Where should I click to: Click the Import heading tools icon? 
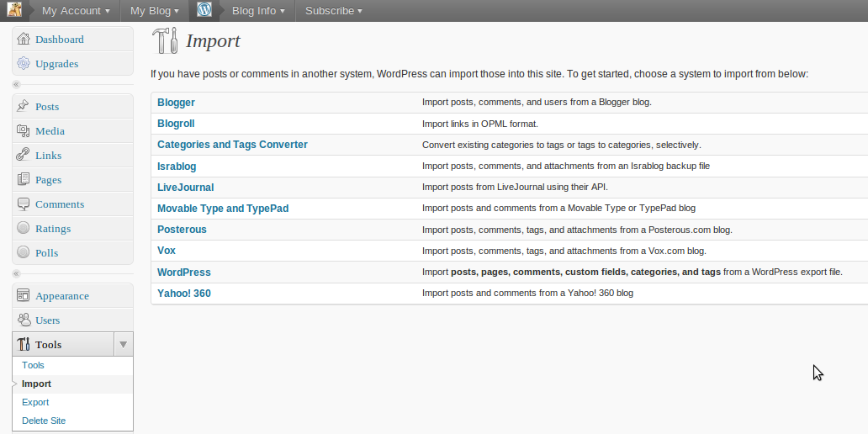[165, 40]
